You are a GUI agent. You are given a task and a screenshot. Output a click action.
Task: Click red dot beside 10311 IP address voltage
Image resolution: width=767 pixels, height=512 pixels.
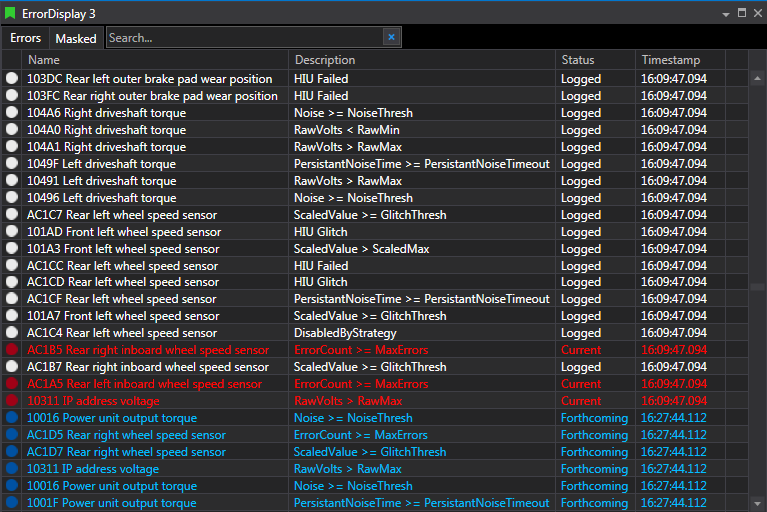[12, 401]
